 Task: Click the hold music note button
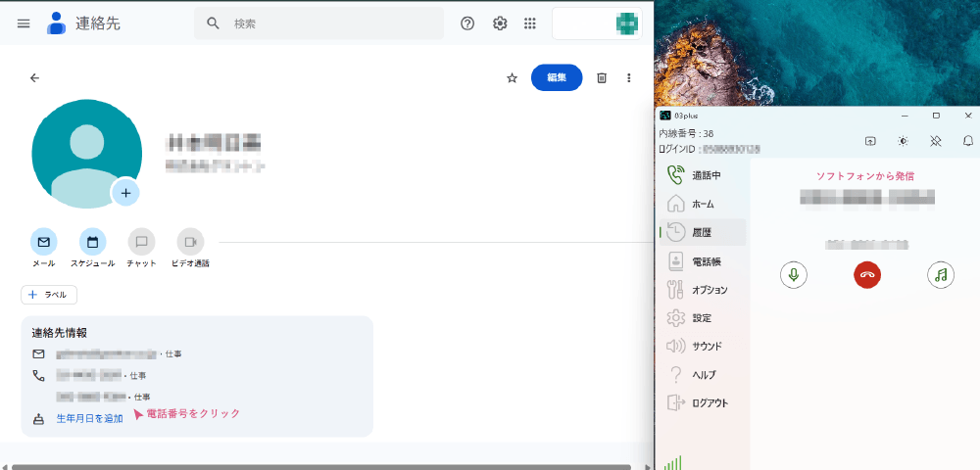pyautogui.click(x=940, y=275)
